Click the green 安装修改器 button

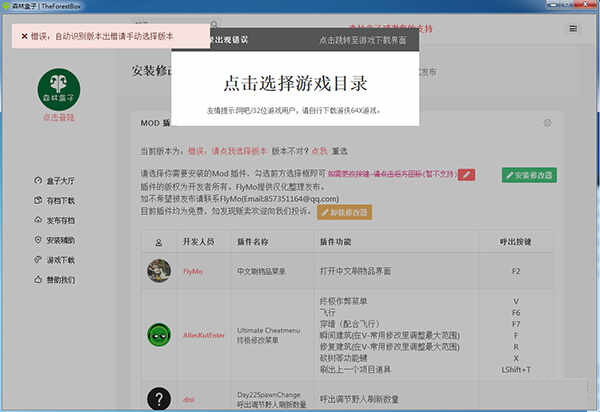[x=529, y=175]
